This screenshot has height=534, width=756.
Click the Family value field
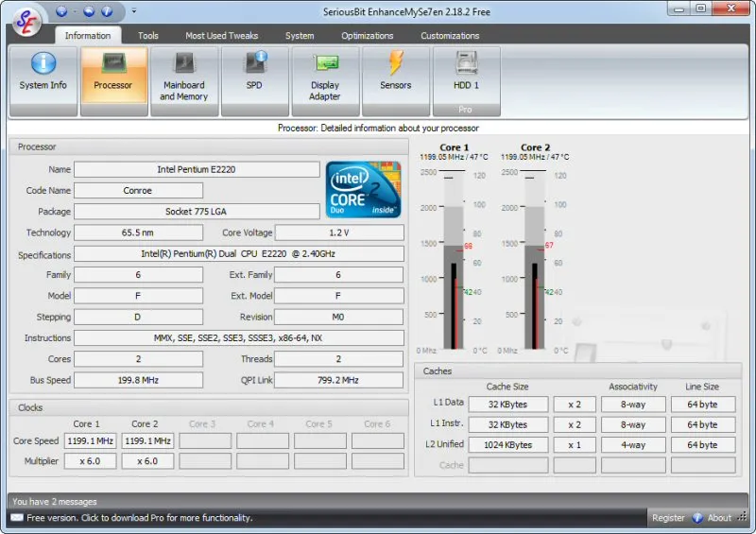point(138,274)
